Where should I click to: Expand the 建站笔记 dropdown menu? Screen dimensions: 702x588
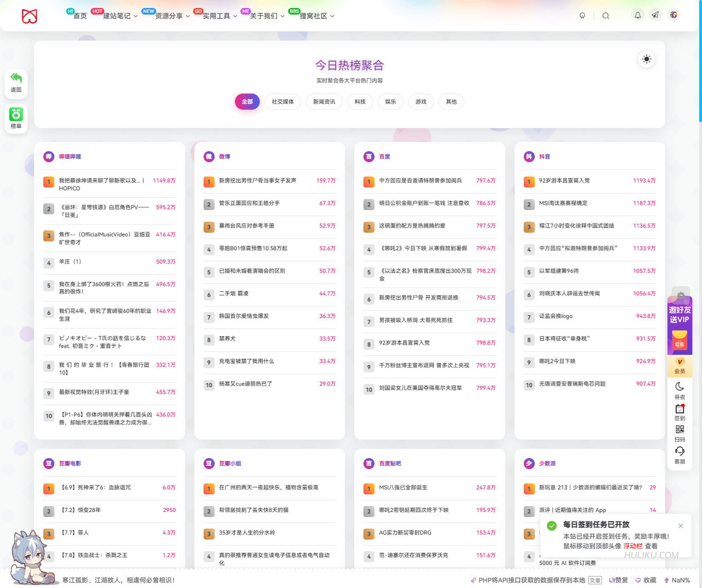[x=120, y=16]
